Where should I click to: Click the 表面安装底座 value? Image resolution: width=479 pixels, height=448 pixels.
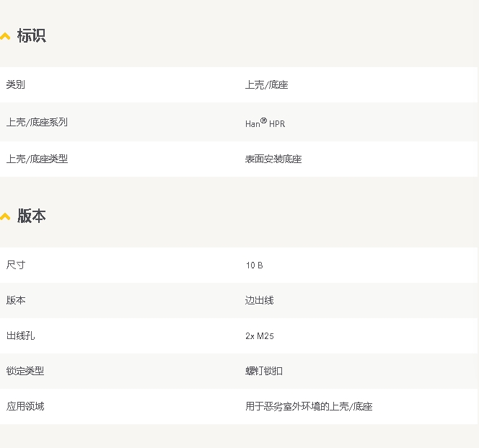tap(273, 159)
